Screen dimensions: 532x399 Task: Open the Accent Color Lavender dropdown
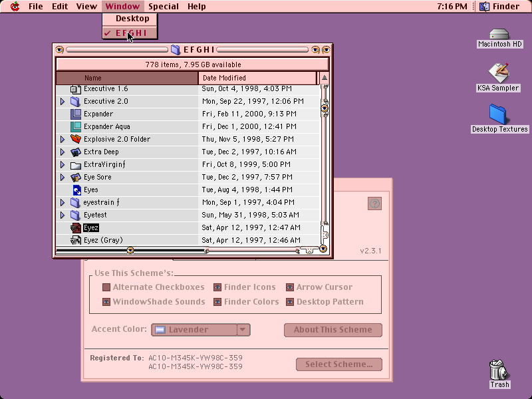[x=201, y=330]
